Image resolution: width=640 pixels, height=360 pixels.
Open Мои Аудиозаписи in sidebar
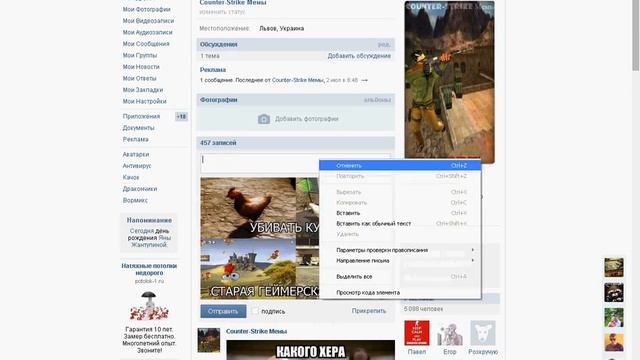pyautogui.click(x=147, y=32)
